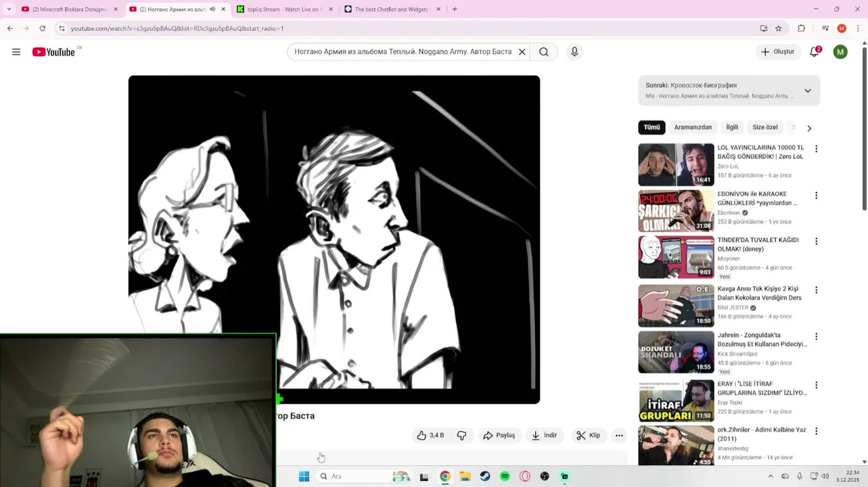Download the video with İndir
This screenshot has width=868, height=487.
click(x=545, y=436)
